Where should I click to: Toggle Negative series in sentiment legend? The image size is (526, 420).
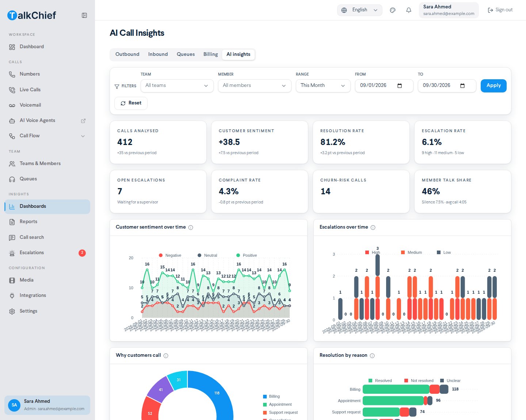point(170,255)
